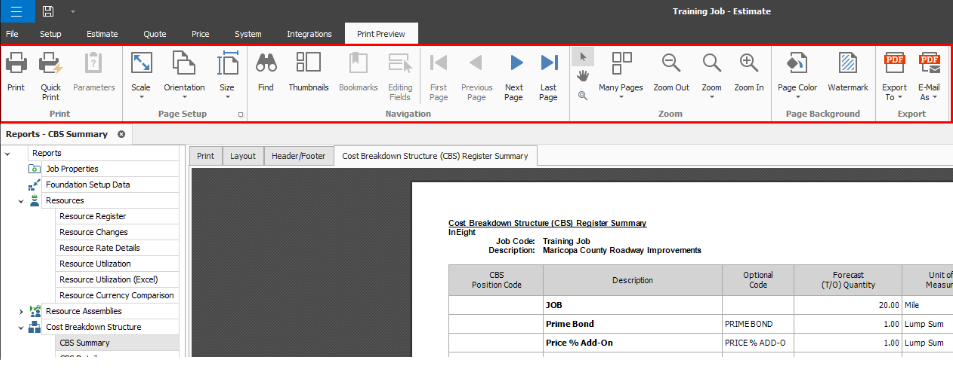Select Foundation Setup Data in the tree
The image size is (953, 374).
point(88,184)
